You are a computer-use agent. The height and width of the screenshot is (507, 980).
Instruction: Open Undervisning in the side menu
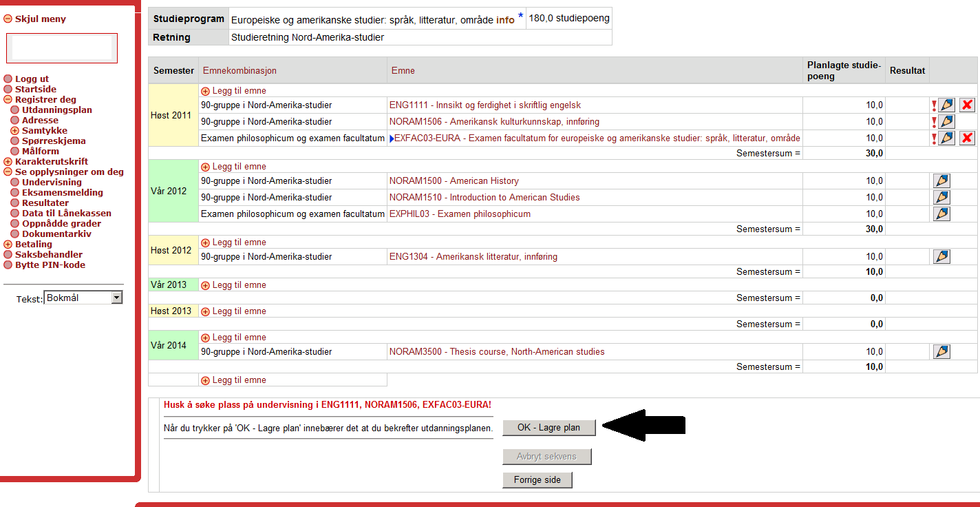coord(52,183)
